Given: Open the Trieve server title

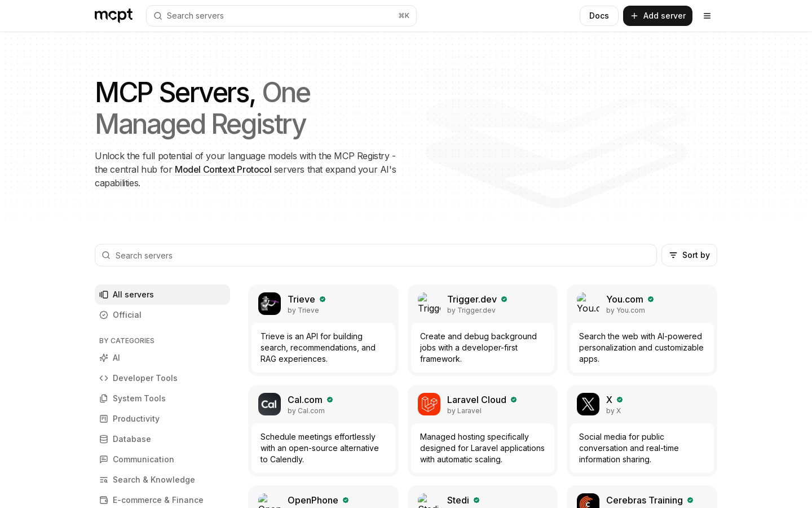Looking at the screenshot, I should click(x=301, y=299).
